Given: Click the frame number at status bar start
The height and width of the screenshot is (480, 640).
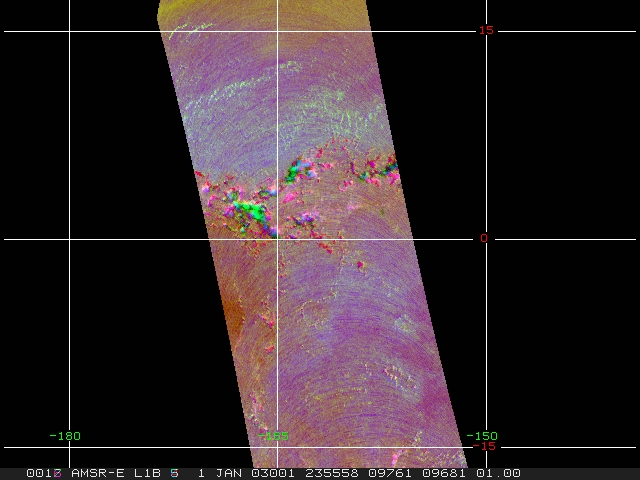Looking at the screenshot, I should pos(45,473).
